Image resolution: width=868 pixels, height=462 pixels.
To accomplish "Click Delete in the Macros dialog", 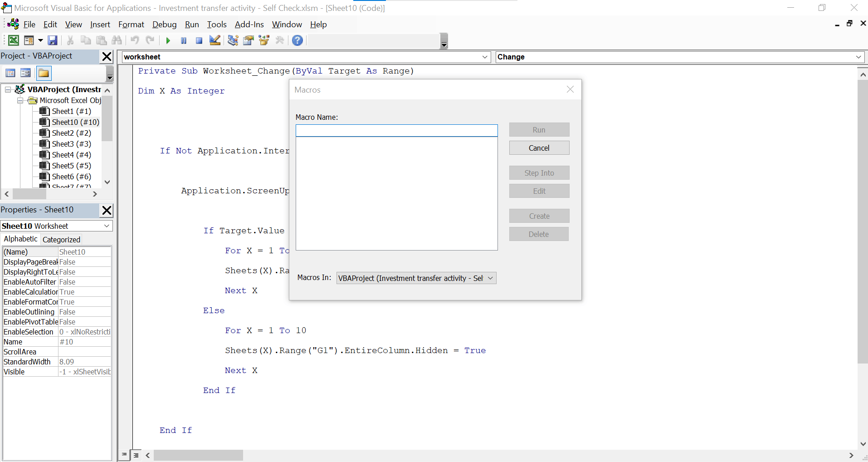I will 539,234.
